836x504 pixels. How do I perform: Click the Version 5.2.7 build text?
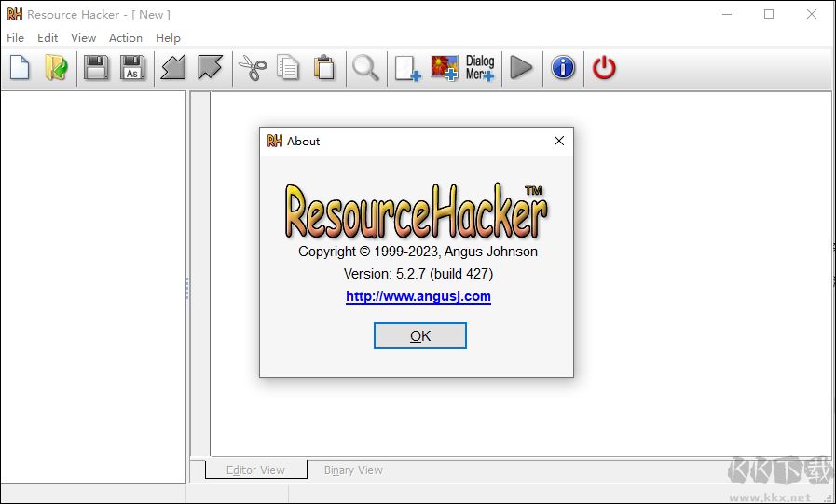(418, 274)
